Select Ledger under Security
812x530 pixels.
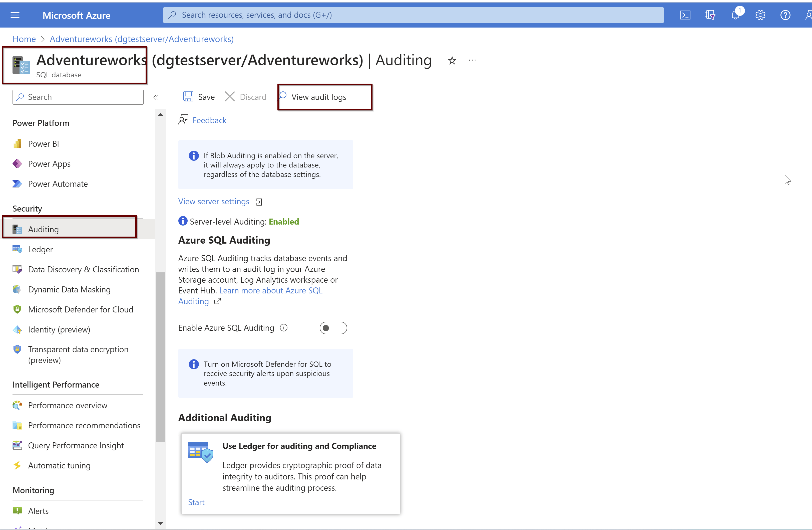point(40,249)
